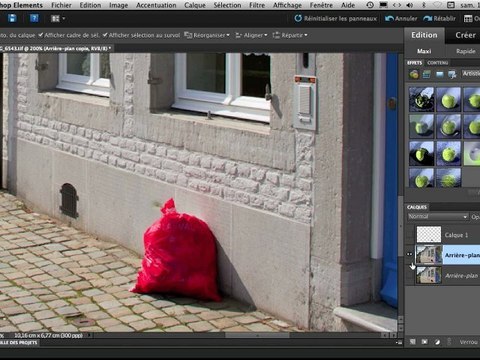
Task: Select second row first apple filter thumbnail
Action: click(422, 126)
